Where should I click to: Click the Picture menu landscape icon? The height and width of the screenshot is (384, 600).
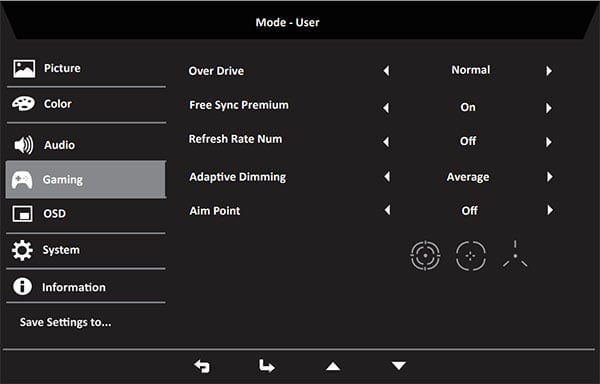(x=24, y=68)
